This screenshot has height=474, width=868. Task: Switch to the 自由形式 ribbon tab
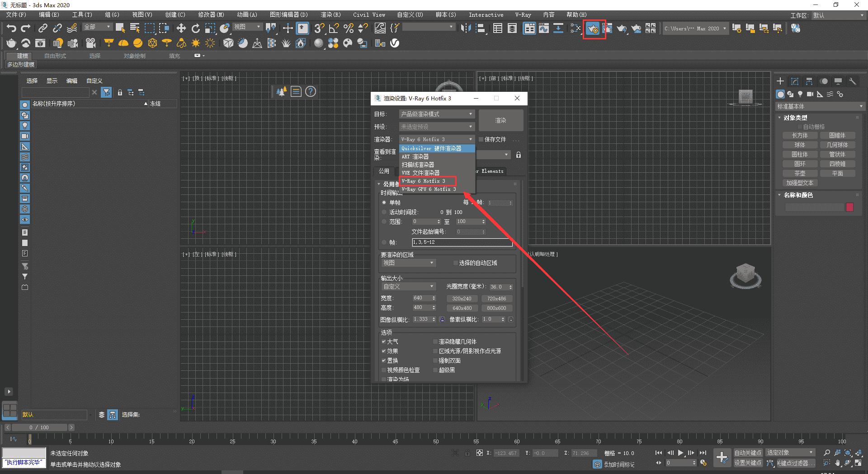pos(55,56)
